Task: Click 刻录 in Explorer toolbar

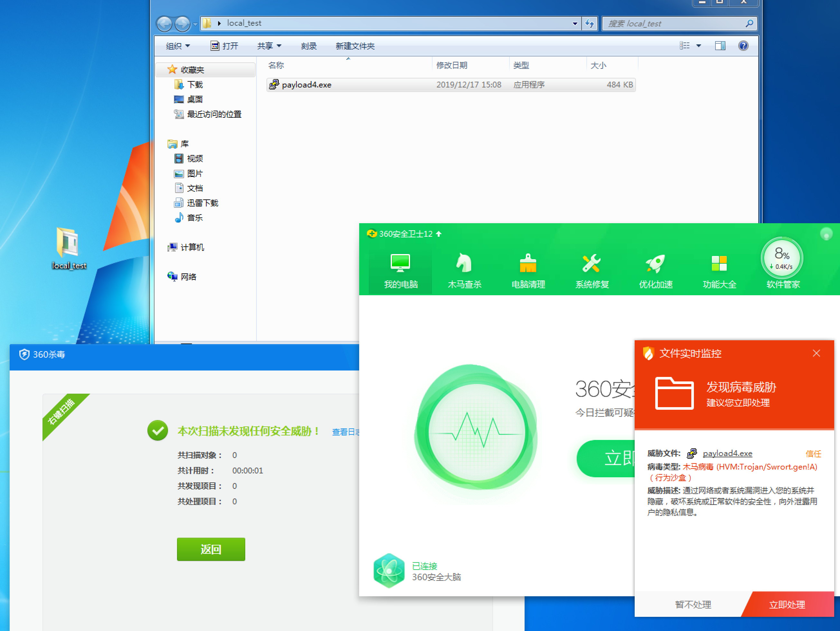Action: [x=309, y=46]
